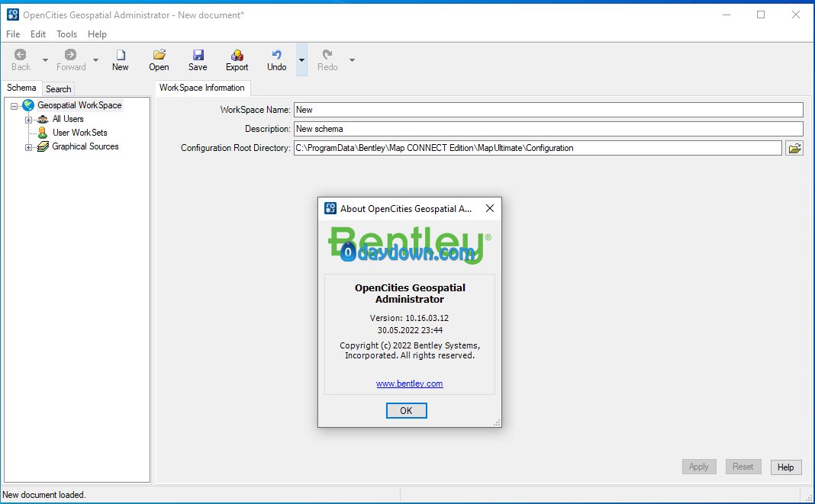Select User WorkSets tree item
The height and width of the screenshot is (504, 815).
pyautogui.click(x=79, y=133)
